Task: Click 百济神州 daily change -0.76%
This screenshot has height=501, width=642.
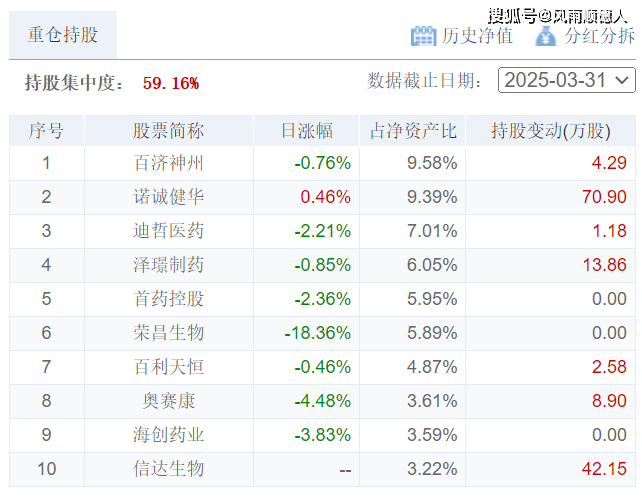Action: point(323,163)
